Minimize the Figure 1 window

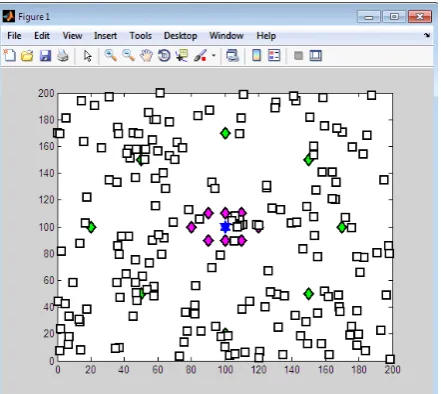[369, 17]
